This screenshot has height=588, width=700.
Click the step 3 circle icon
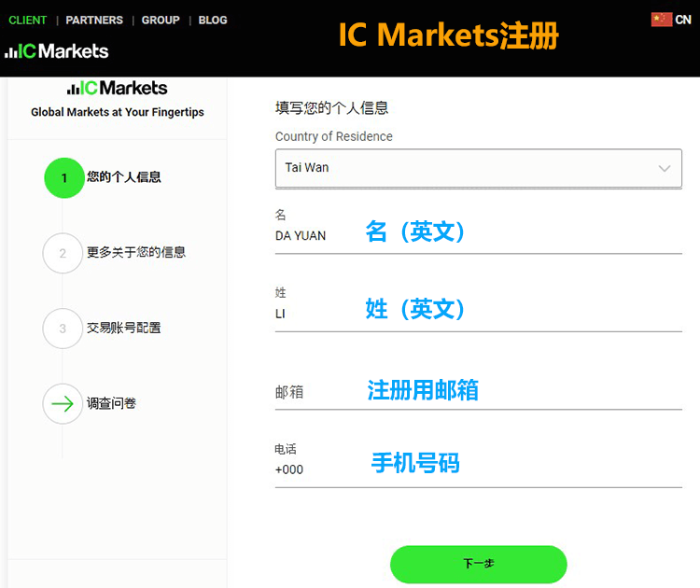point(63,329)
